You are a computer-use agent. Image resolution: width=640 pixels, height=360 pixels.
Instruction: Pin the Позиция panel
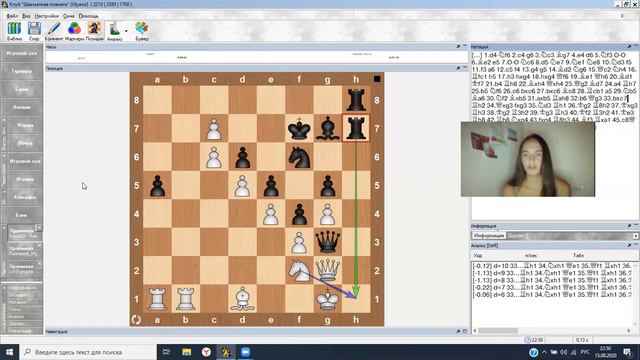(458, 68)
